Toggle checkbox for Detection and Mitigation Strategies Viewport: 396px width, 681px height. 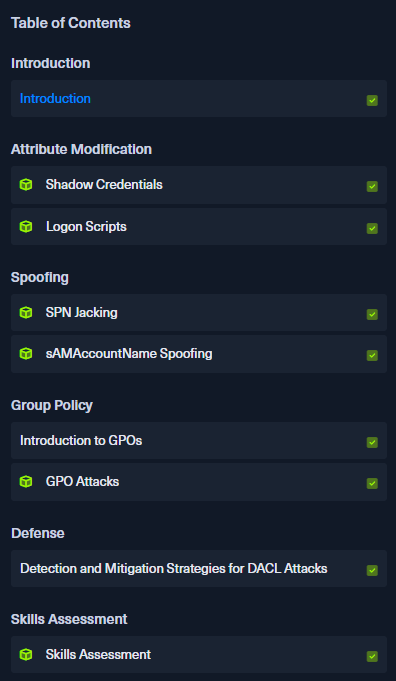(x=372, y=570)
